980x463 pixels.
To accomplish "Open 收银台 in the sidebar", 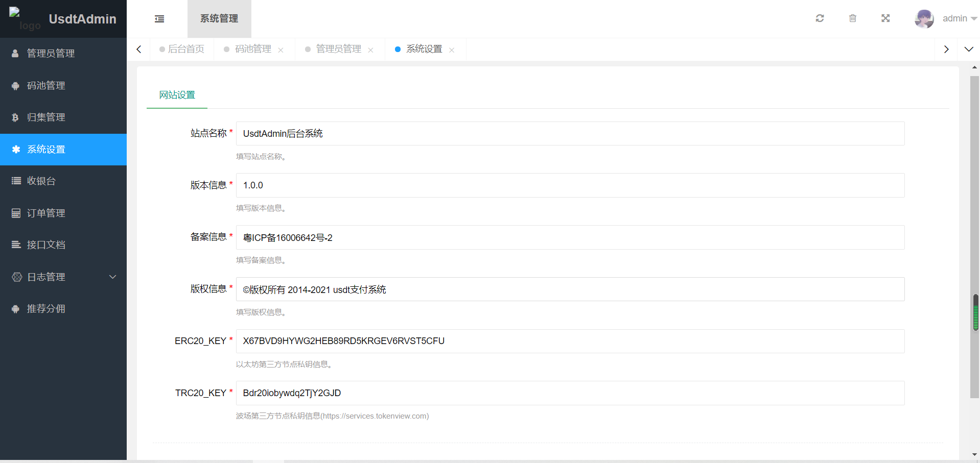I will (x=41, y=181).
